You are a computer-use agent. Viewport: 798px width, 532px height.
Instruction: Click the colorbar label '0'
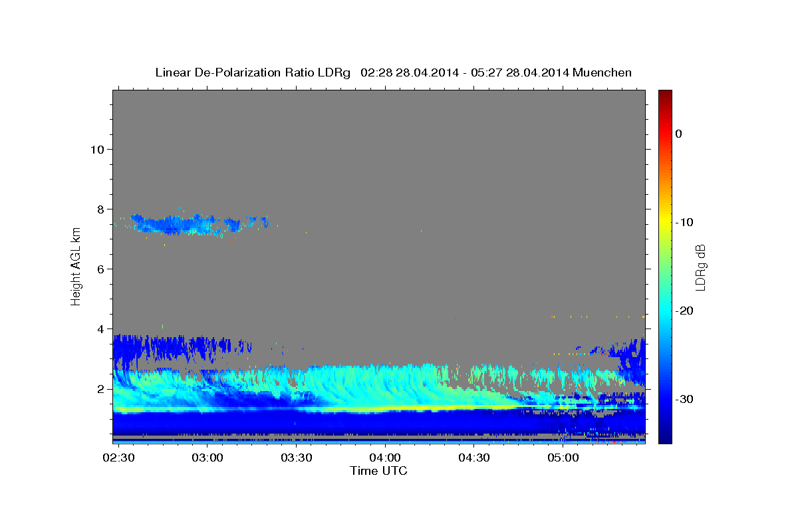678,134
